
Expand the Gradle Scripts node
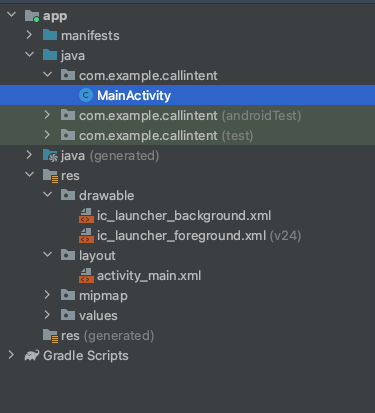tap(11, 355)
